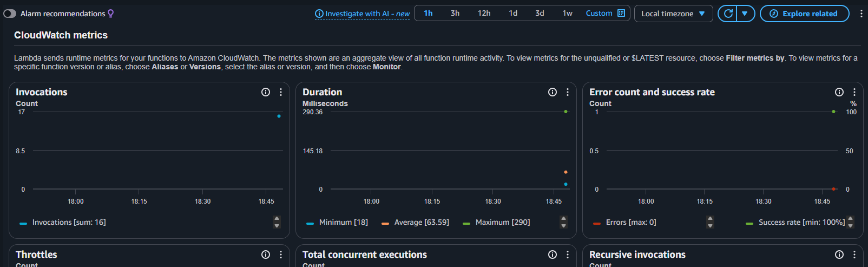Toggle the Average [63.59] legend series
Screen dimensions: 868x267
pos(415,223)
